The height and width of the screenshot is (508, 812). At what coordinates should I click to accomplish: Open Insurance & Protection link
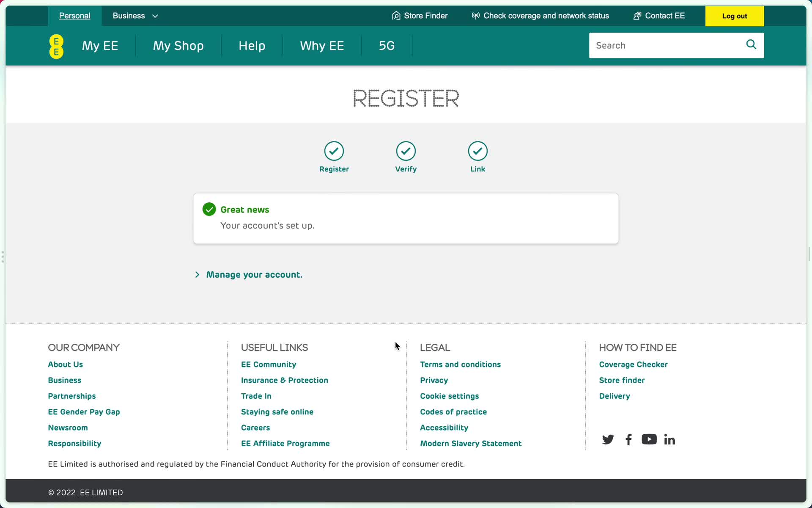click(x=285, y=380)
